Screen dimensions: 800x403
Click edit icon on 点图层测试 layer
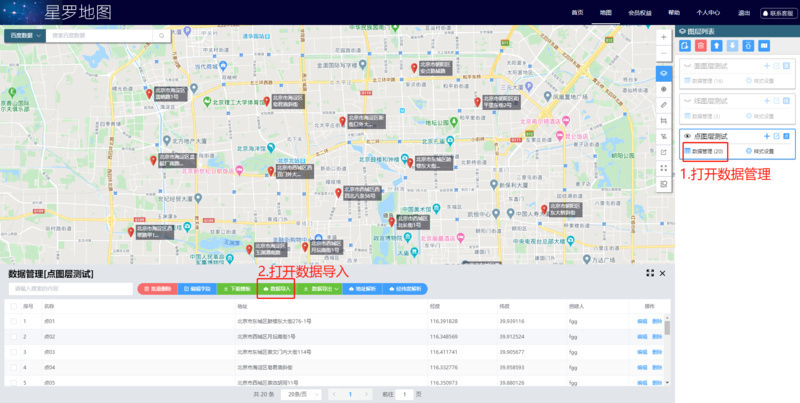pyautogui.click(x=777, y=136)
